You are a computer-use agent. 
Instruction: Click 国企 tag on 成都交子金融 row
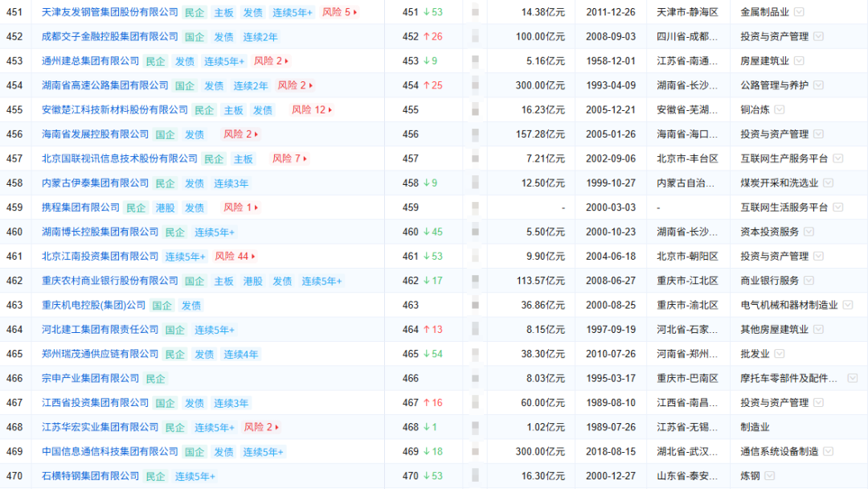click(x=194, y=36)
